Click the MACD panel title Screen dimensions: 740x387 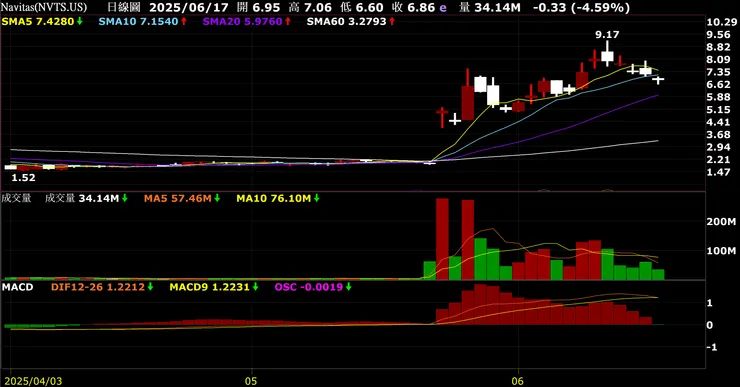point(17,287)
